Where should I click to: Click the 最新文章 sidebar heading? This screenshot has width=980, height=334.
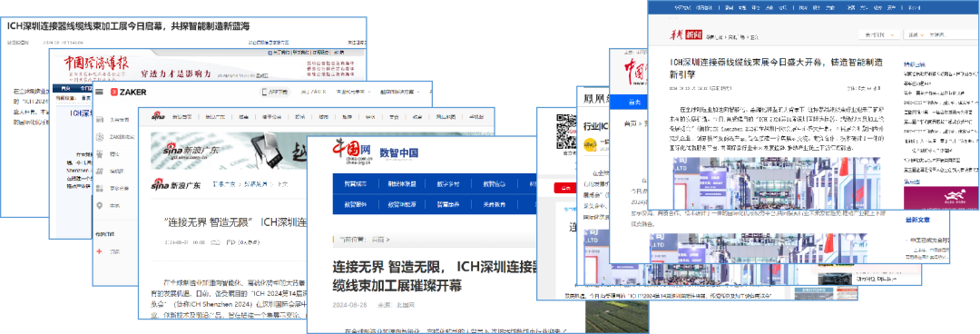pos(918,220)
